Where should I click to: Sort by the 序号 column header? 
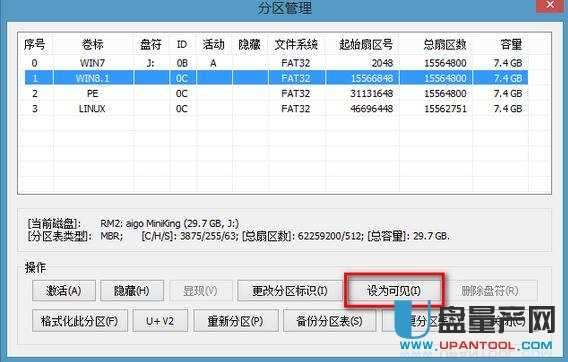[x=34, y=45]
